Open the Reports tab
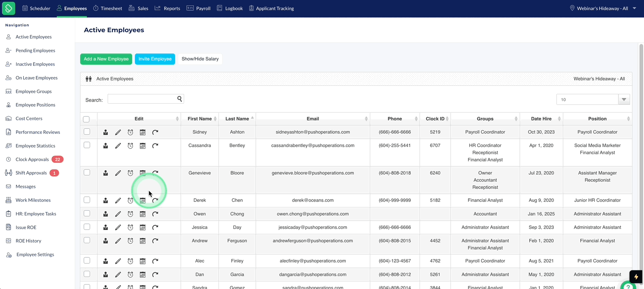644x289 pixels. tap(167, 8)
